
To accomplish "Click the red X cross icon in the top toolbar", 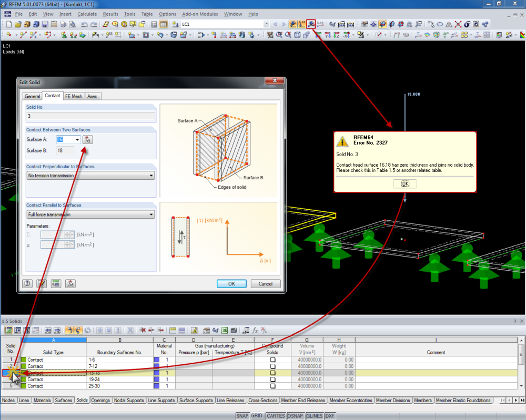I will click(458, 24).
